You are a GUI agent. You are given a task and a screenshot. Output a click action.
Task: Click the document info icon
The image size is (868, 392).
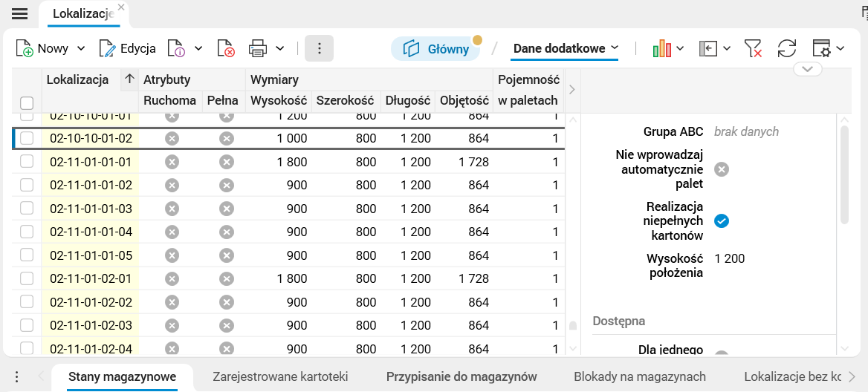point(176,49)
